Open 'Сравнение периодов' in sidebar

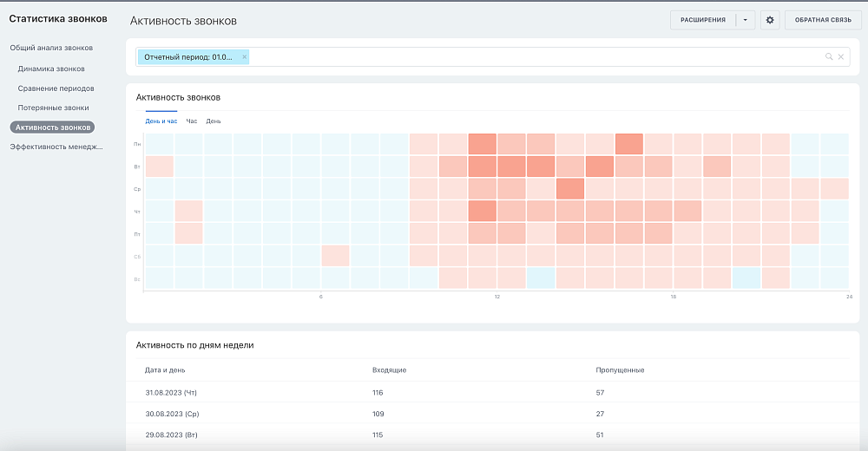(56, 88)
